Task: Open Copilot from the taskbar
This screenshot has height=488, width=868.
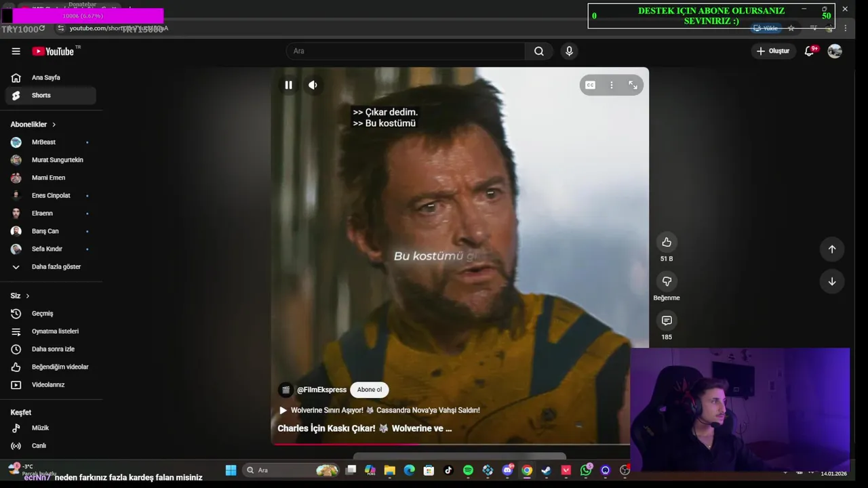Action: click(x=370, y=470)
